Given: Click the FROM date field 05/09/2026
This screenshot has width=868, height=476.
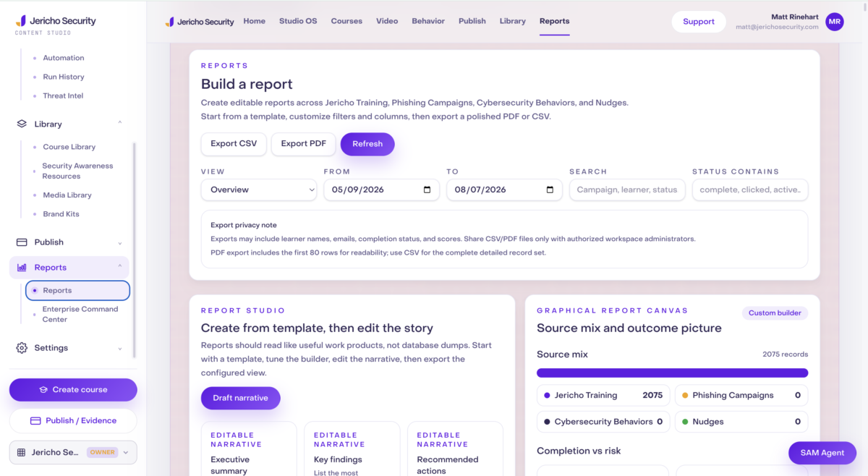Looking at the screenshot, I should click(x=381, y=190).
